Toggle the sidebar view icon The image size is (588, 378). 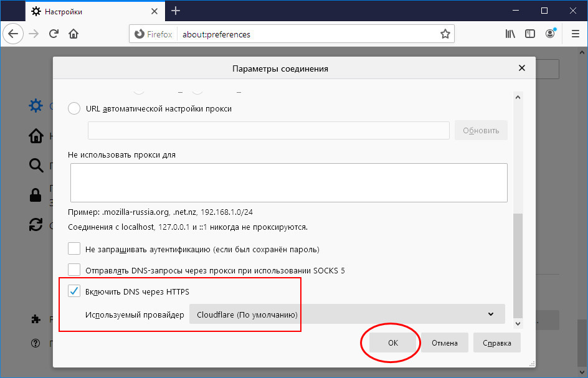click(529, 34)
